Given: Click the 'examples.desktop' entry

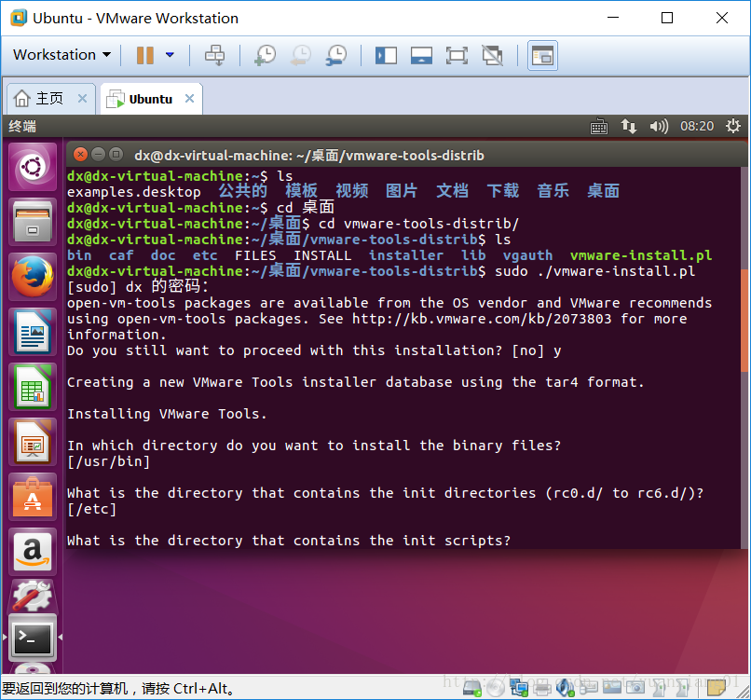Looking at the screenshot, I should tap(133, 192).
